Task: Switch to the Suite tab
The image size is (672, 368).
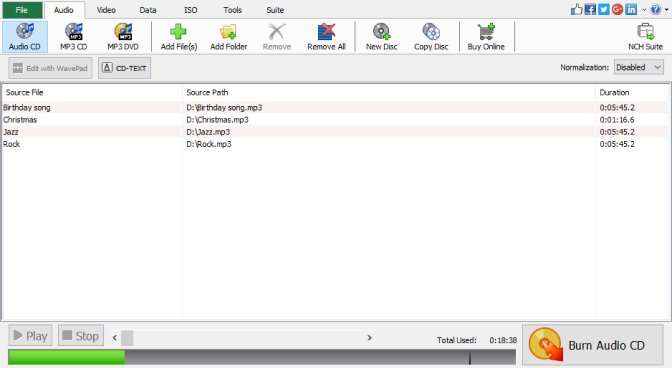Action: pos(275,10)
